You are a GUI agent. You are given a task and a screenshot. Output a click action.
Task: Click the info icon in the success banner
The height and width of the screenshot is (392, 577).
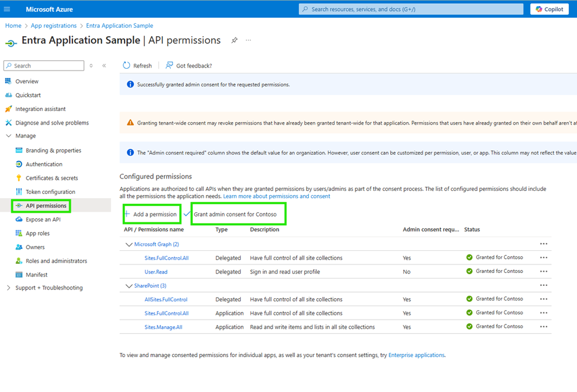(130, 84)
